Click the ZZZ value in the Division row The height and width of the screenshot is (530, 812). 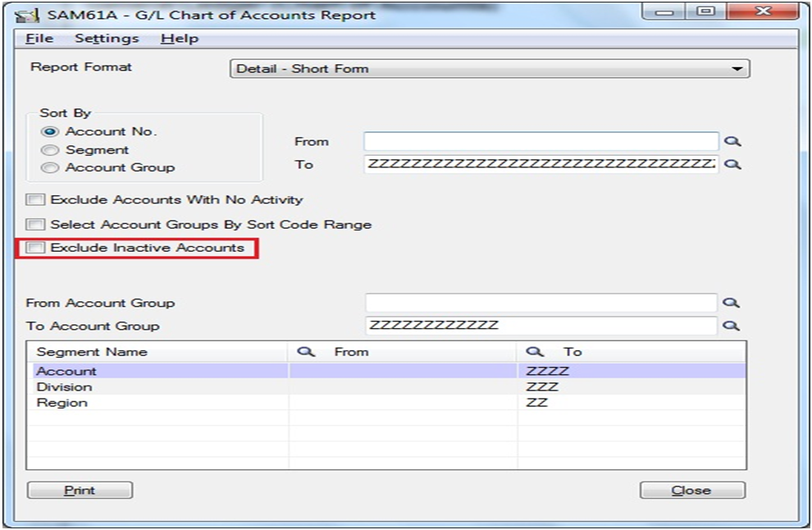pos(542,387)
